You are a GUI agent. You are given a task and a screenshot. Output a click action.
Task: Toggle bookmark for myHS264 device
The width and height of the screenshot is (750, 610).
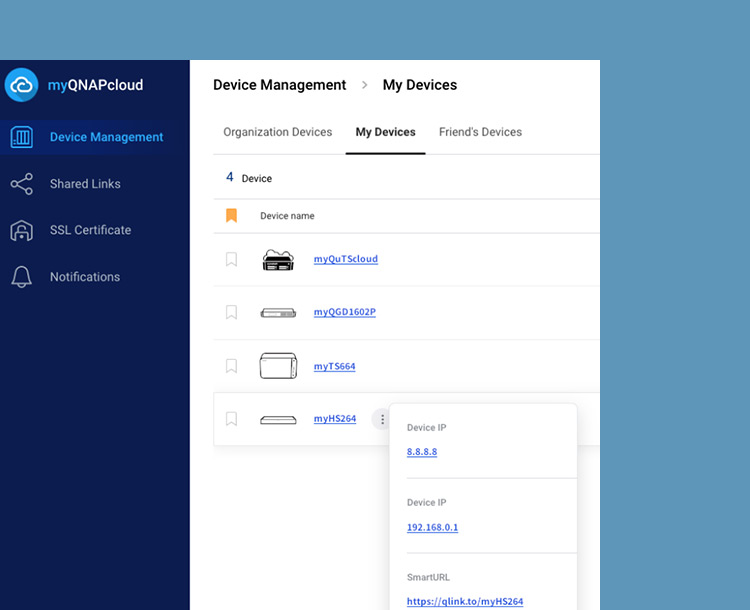pyautogui.click(x=231, y=419)
